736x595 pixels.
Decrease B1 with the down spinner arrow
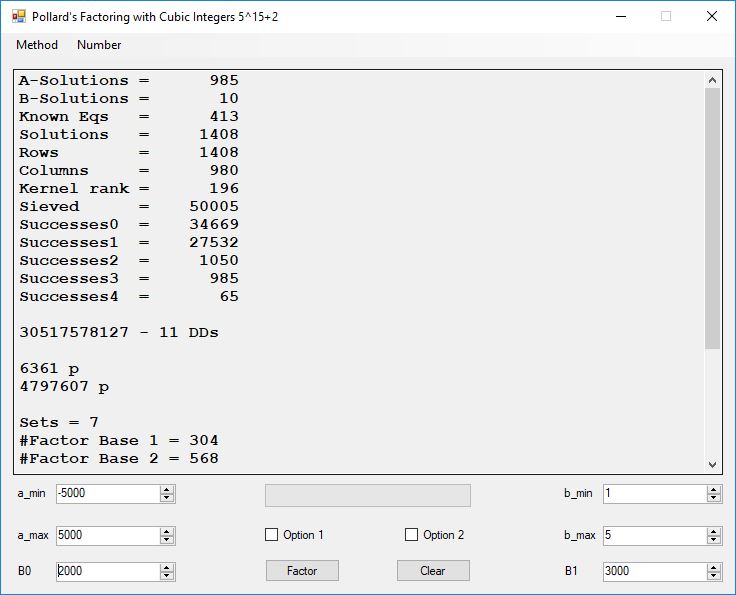[x=714, y=576]
